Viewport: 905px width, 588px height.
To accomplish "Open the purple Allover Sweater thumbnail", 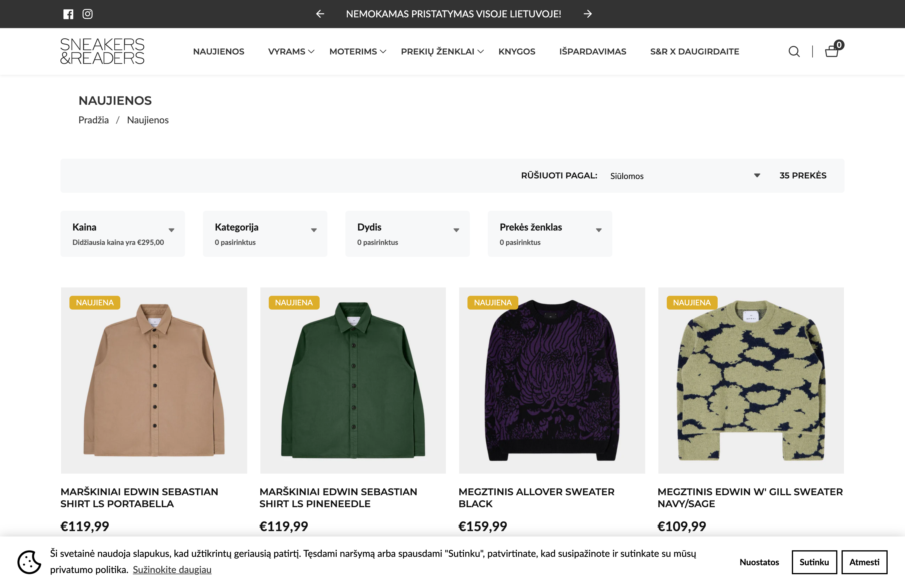I will click(x=551, y=380).
